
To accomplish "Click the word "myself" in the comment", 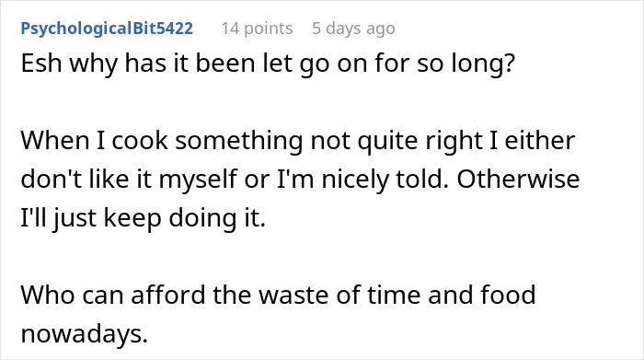I will [198, 180].
